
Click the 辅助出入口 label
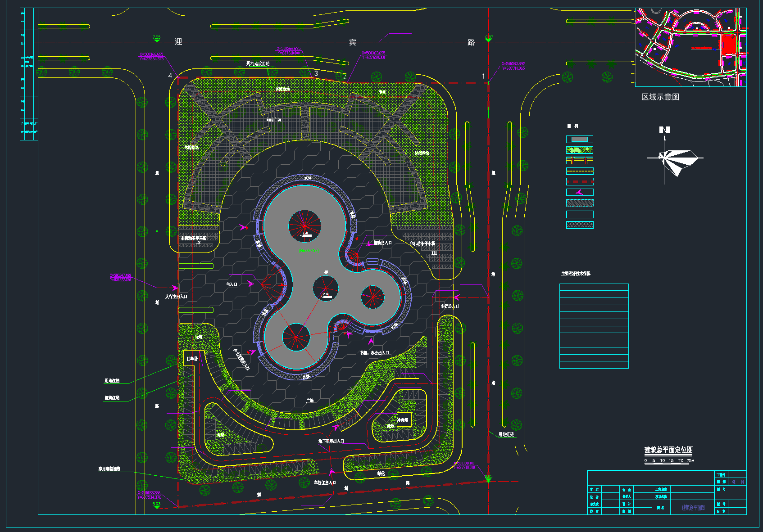pyautogui.click(x=383, y=243)
